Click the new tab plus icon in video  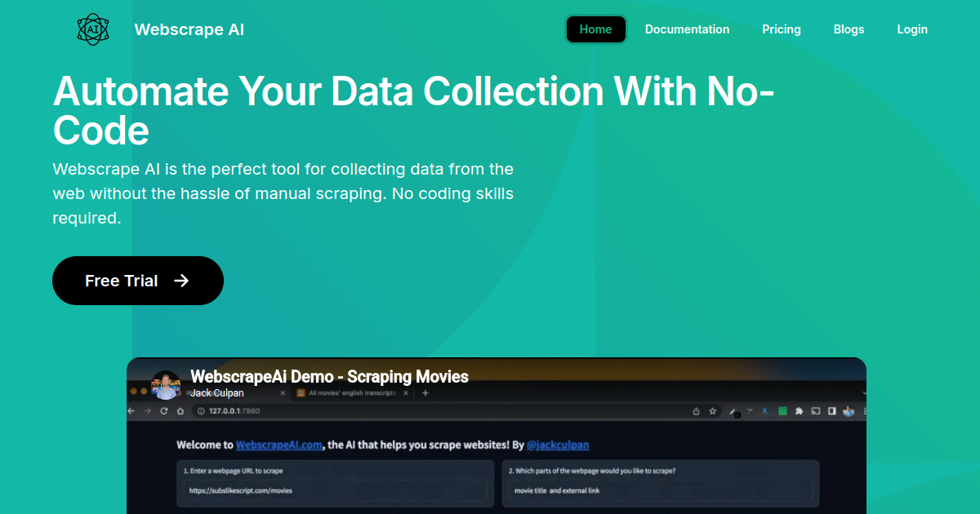[x=425, y=393]
